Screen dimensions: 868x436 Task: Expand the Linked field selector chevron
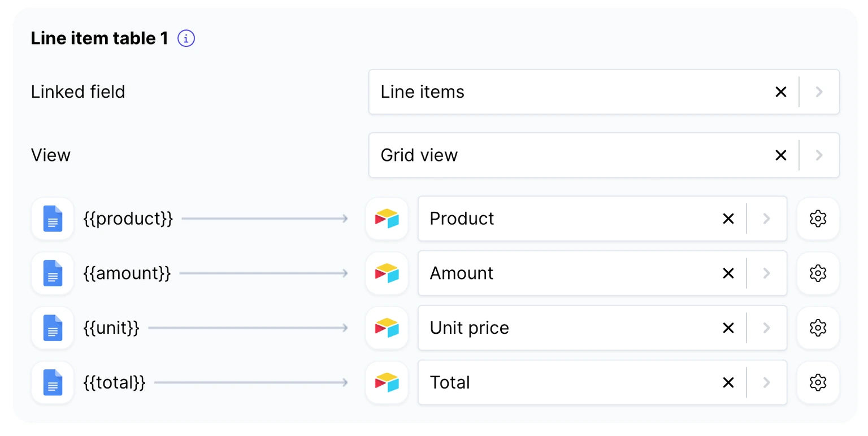pyautogui.click(x=819, y=91)
